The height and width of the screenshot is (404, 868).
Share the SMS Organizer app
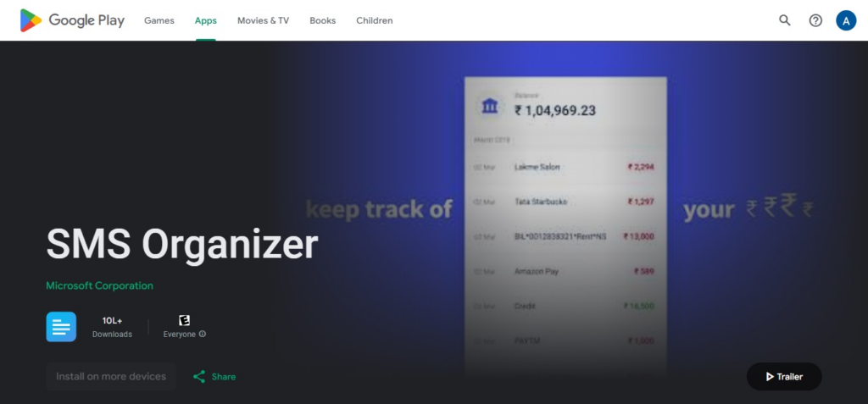click(x=214, y=376)
